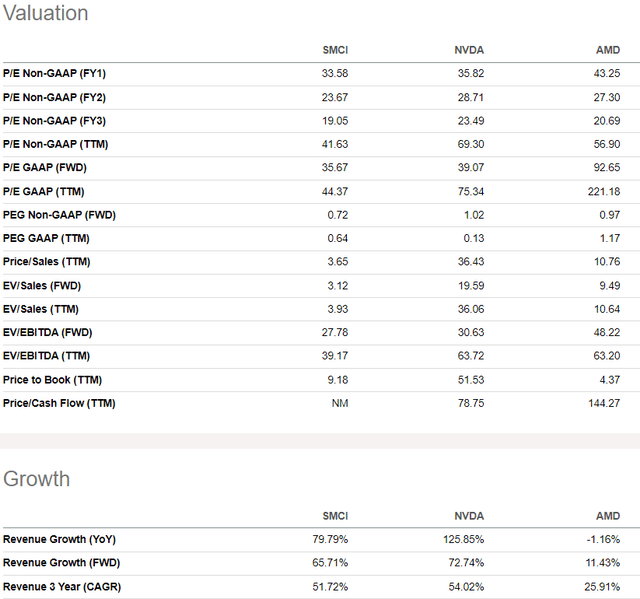Click the NVDA header in Growth table
The width and height of the screenshot is (640, 599).
469,516
